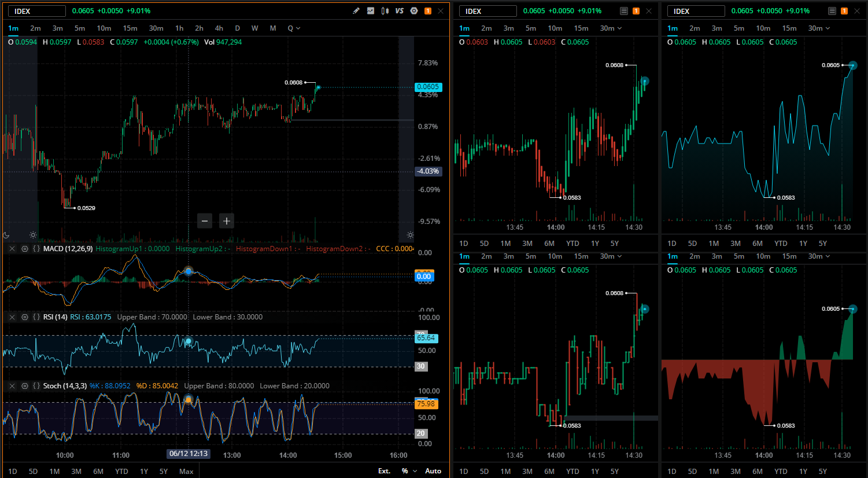Click the orange crosshair marker on Stoch line
The height and width of the screenshot is (478, 868).
click(188, 400)
